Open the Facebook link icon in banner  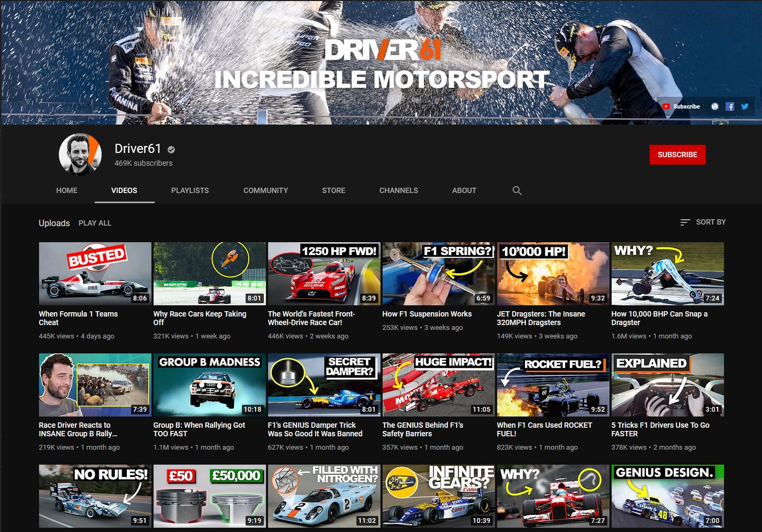click(729, 106)
